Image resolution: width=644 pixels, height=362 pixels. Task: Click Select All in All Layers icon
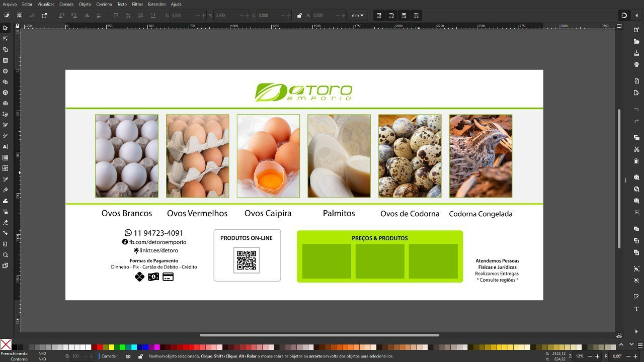[20, 16]
